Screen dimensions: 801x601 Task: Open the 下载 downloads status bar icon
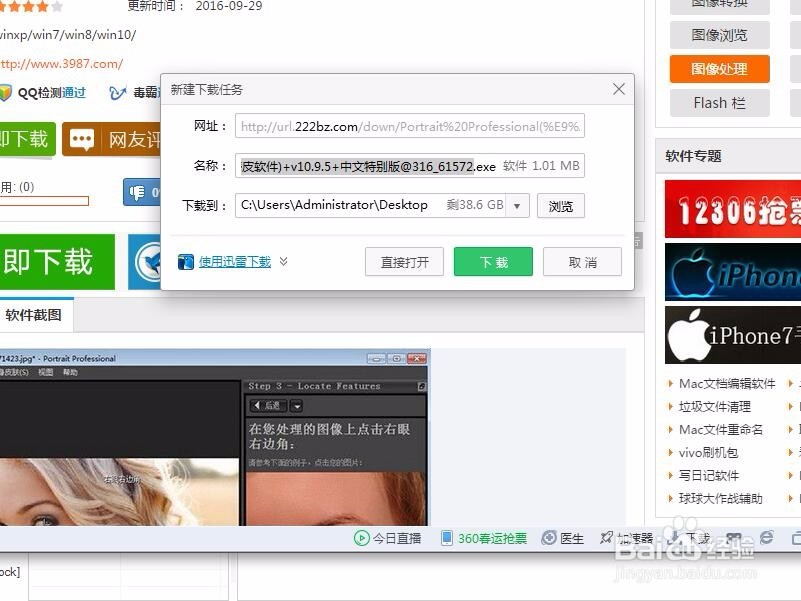[x=674, y=538]
